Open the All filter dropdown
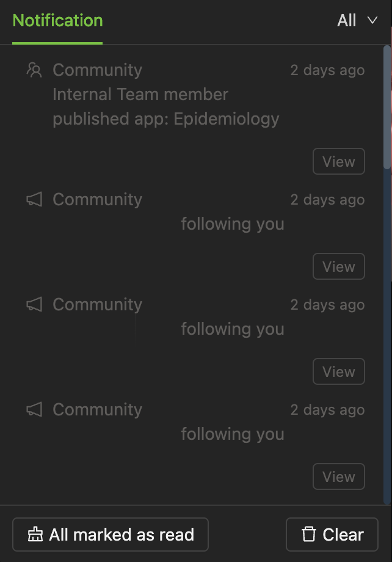 point(347,21)
